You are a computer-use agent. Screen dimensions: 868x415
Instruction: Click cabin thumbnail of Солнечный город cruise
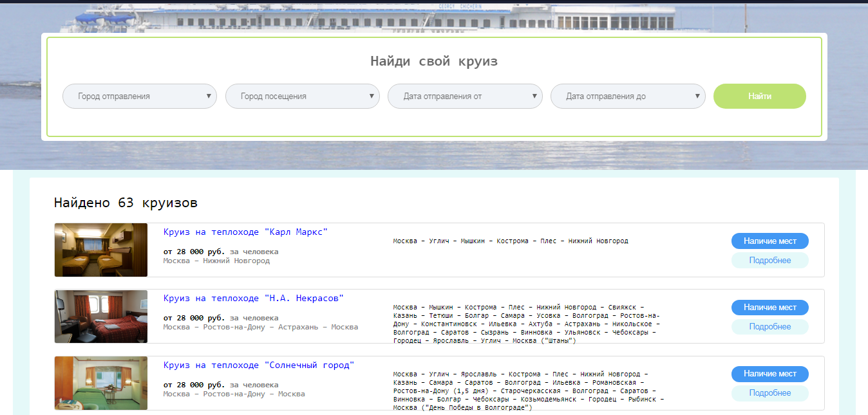click(x=101, y=383)
